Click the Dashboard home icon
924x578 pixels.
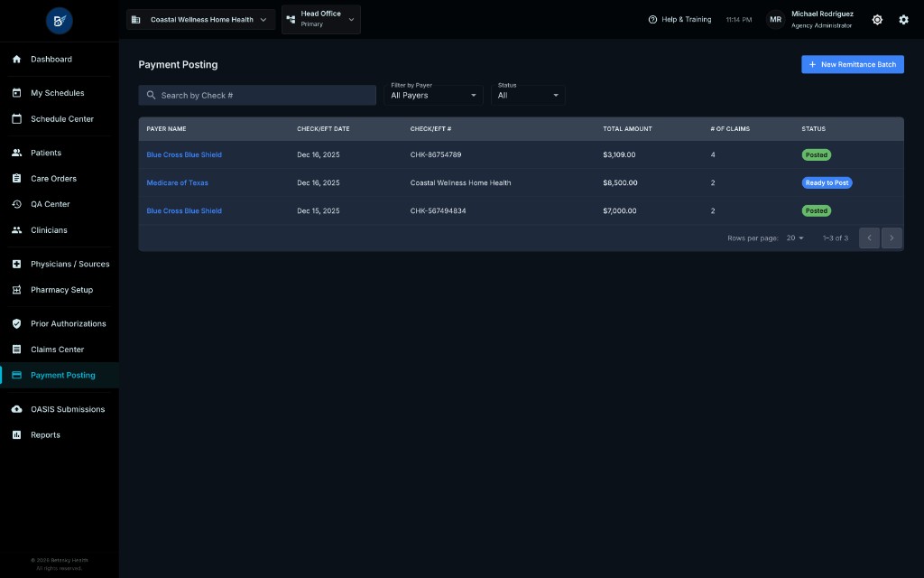click(16, 59)
